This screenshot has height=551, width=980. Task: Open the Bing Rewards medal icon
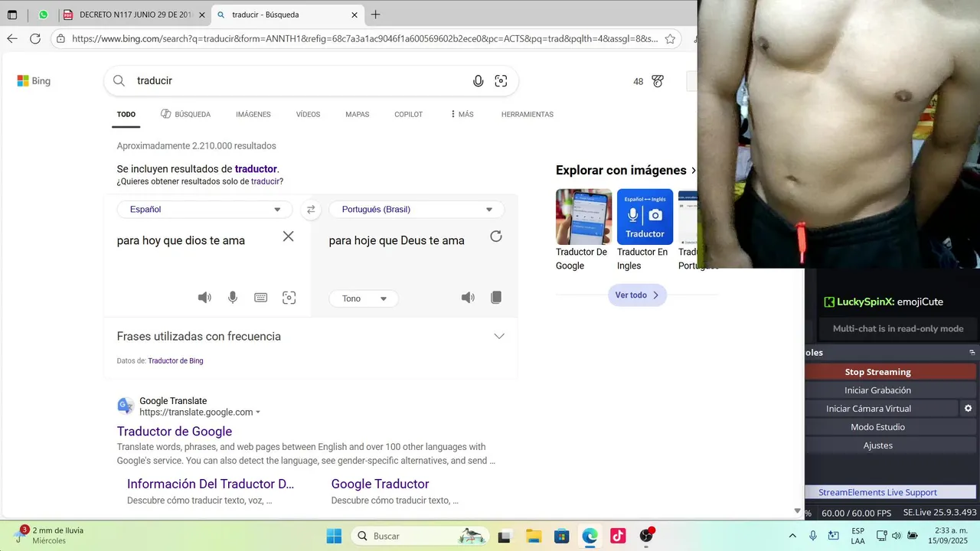tap(658, 81)
